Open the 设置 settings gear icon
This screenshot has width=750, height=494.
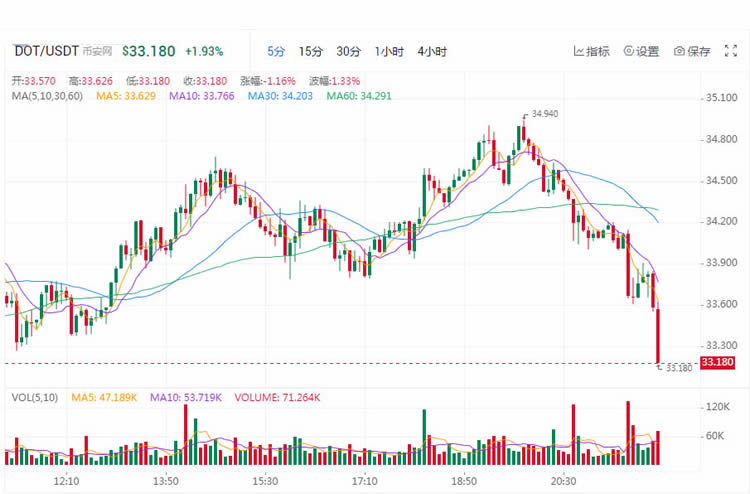click(629, 51)
